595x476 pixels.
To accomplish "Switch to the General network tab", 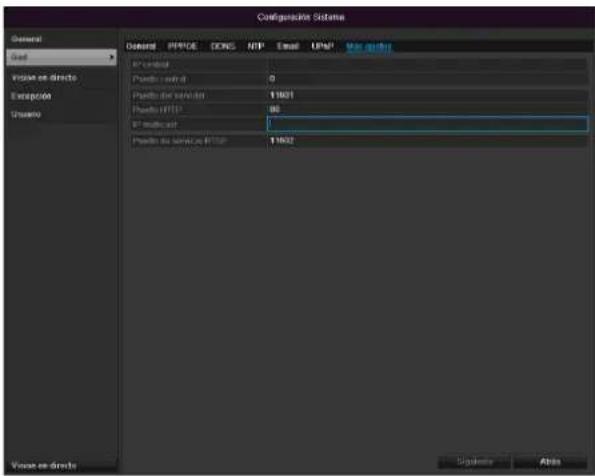I will pyautogui.click(x=141, y=46).
